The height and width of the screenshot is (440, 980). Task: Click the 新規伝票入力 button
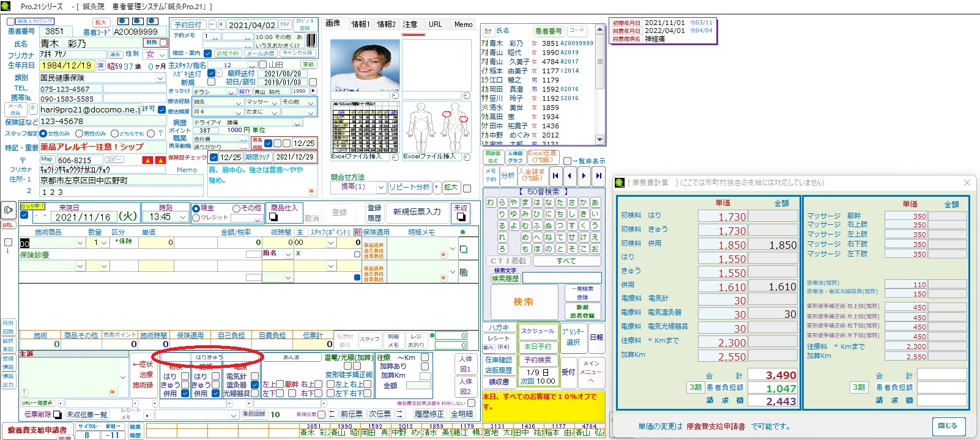coord(417,212)
